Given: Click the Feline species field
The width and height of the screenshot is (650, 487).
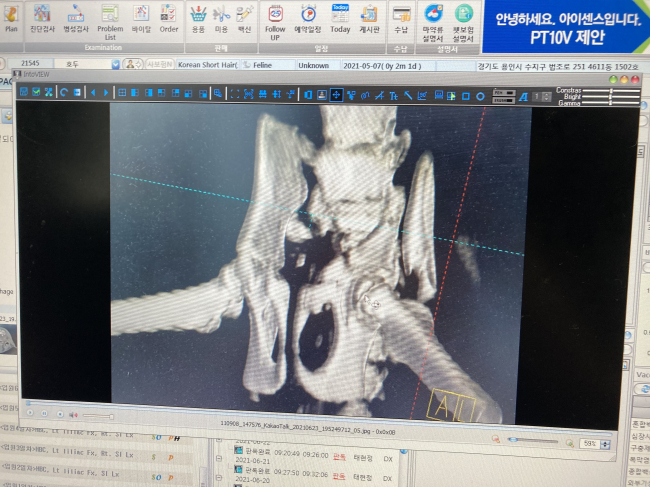Looking at the screenshot, I should pos(268,65).
